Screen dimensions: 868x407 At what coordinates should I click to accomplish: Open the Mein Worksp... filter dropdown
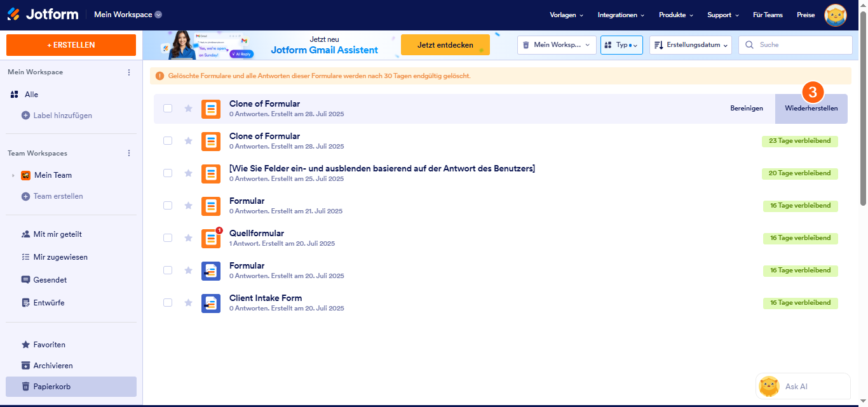[557, 45]
